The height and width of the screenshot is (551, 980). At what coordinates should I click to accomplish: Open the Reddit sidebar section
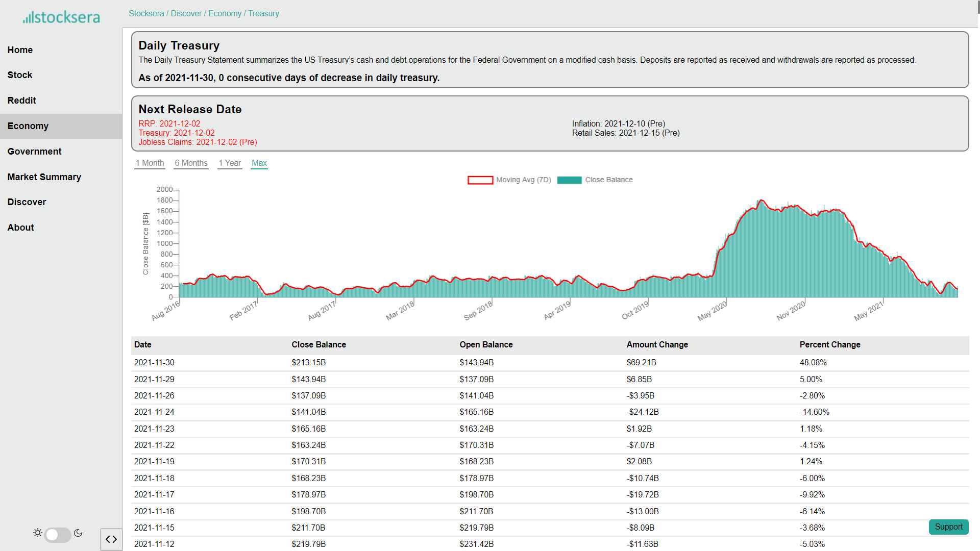coord(22,101)
